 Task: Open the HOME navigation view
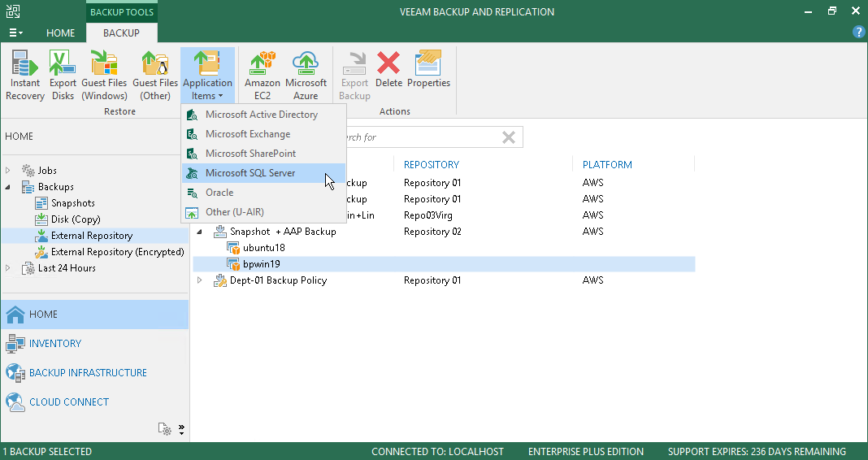click(x=94, y=315)
